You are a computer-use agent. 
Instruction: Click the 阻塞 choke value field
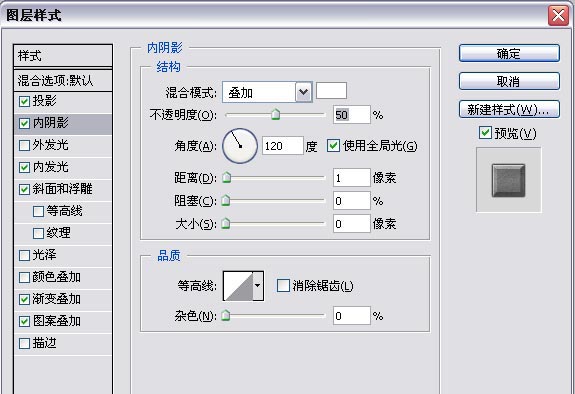352,201
